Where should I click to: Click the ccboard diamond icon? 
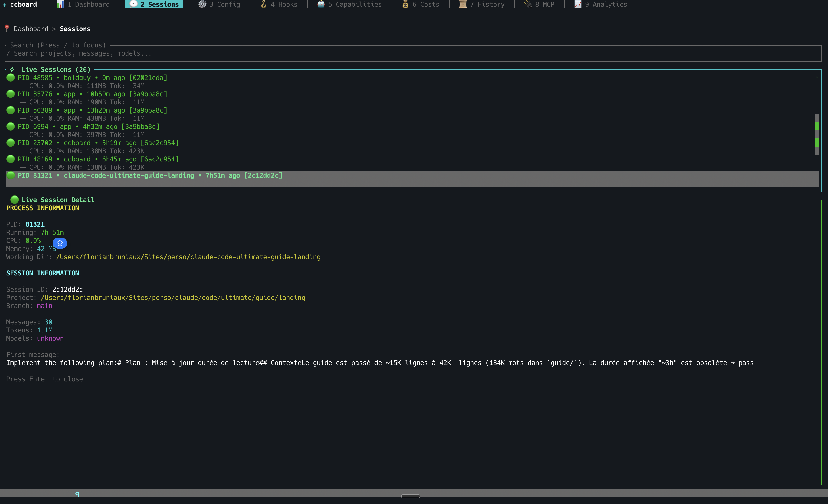4,4
